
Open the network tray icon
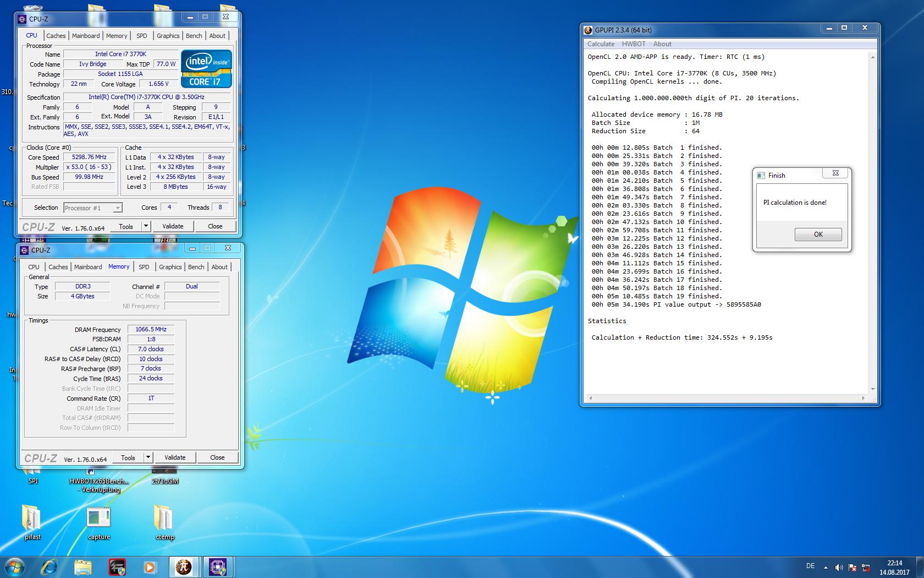click(866, 567)
